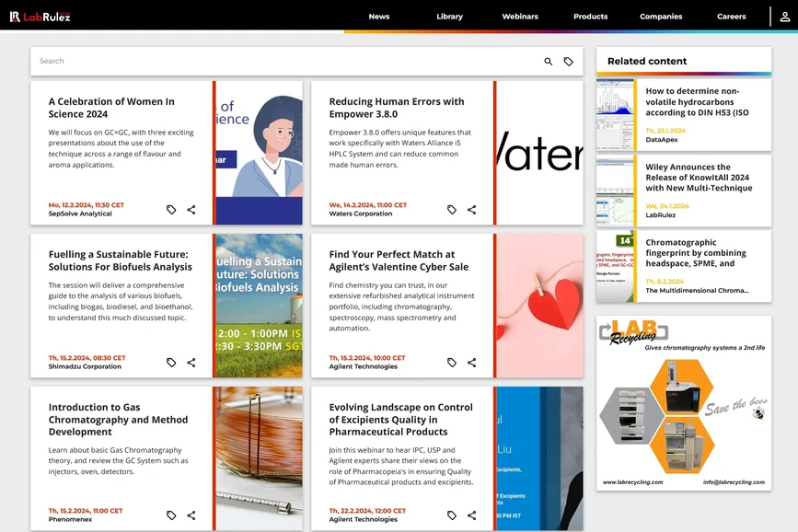Click DataApex label in Related content
This screenshot has height=532, width=798.
pyautogui.click(x=662, y=140)
